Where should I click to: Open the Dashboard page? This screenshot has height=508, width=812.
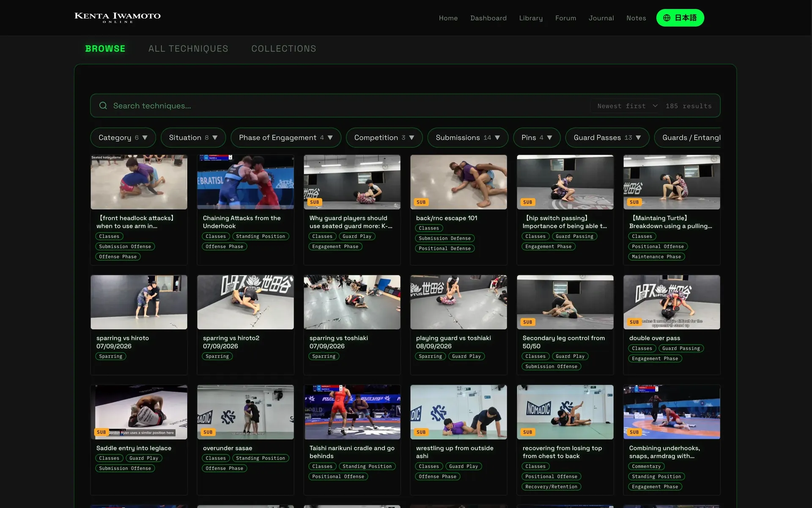[x=488, y=18]
